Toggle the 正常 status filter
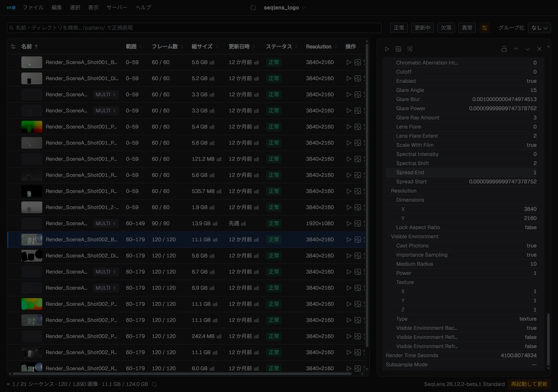The image size is (558, 392). click(x=399, y=28)
